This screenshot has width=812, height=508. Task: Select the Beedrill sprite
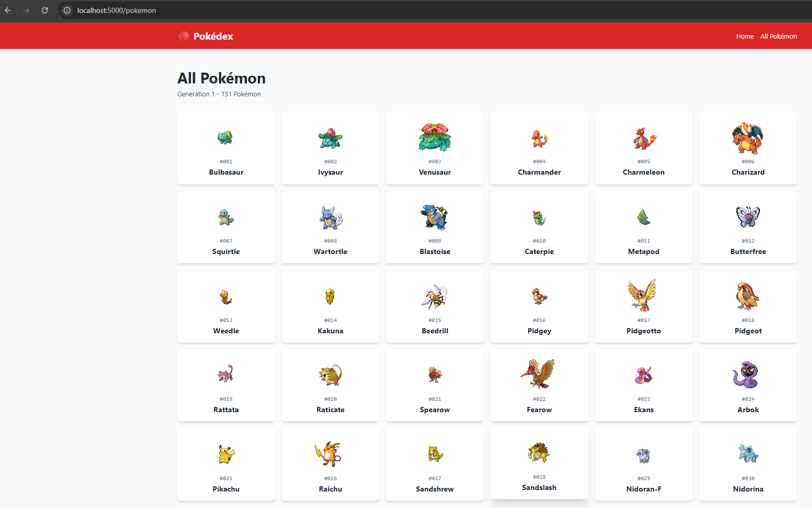(x=435, y=296)
